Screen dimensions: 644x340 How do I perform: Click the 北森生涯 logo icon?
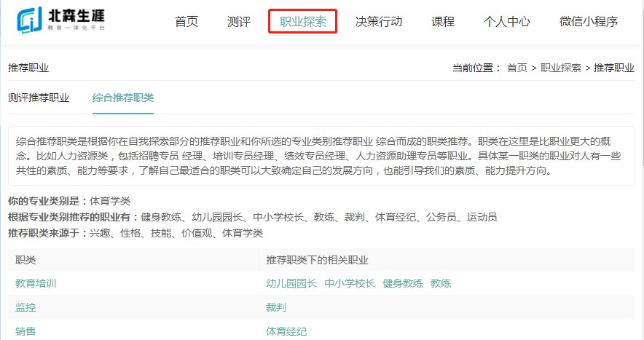32,21
